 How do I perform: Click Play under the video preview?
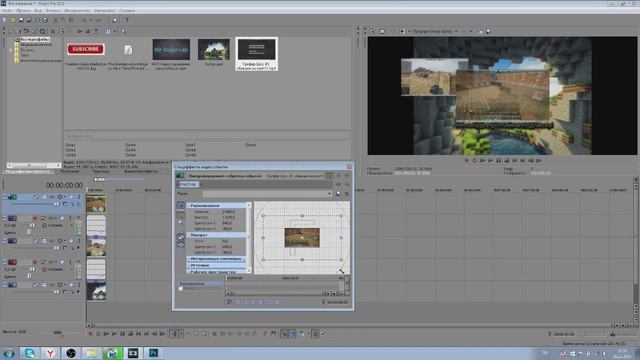tap(490, 161)
